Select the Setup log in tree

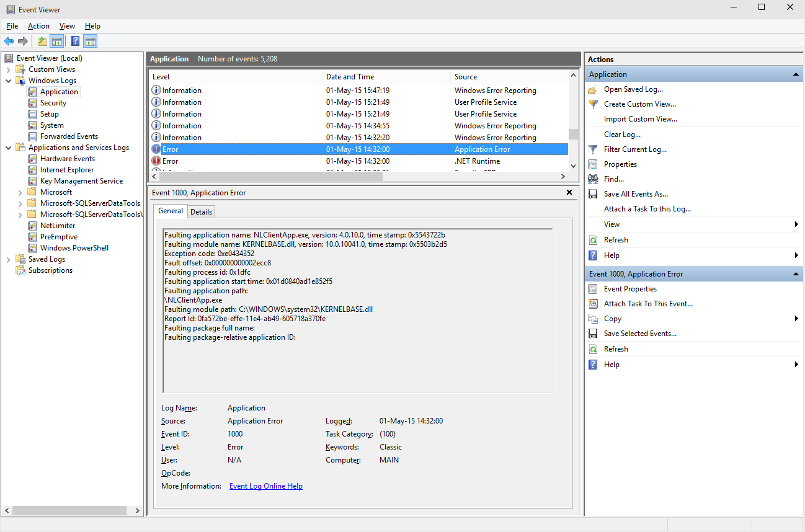[50, 114]
